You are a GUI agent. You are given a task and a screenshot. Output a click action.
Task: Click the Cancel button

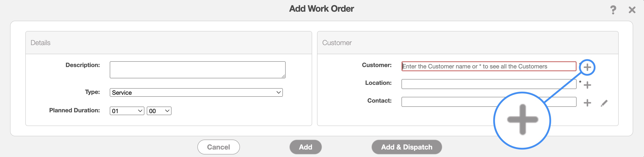click(218, 147)
